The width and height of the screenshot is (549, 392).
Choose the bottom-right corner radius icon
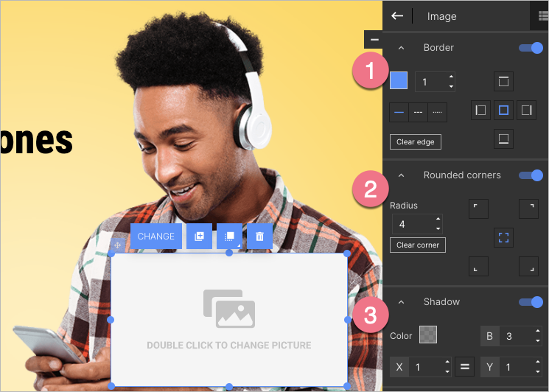click(528, 266)
